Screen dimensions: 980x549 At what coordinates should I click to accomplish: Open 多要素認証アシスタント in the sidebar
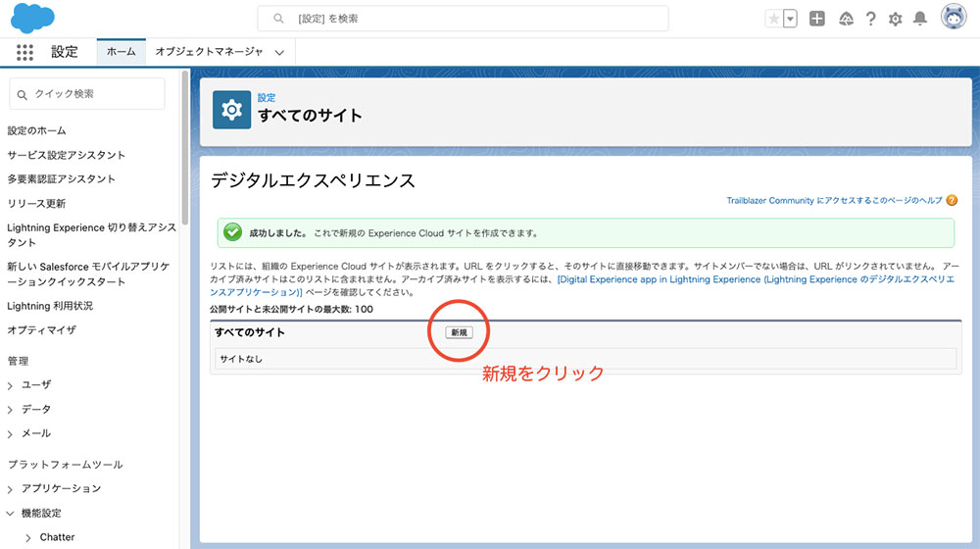(x=61, y=178)
